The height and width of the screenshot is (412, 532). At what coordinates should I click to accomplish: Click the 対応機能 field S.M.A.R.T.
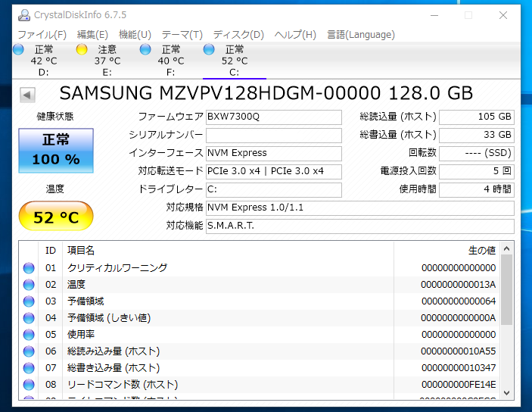(360, 226)
